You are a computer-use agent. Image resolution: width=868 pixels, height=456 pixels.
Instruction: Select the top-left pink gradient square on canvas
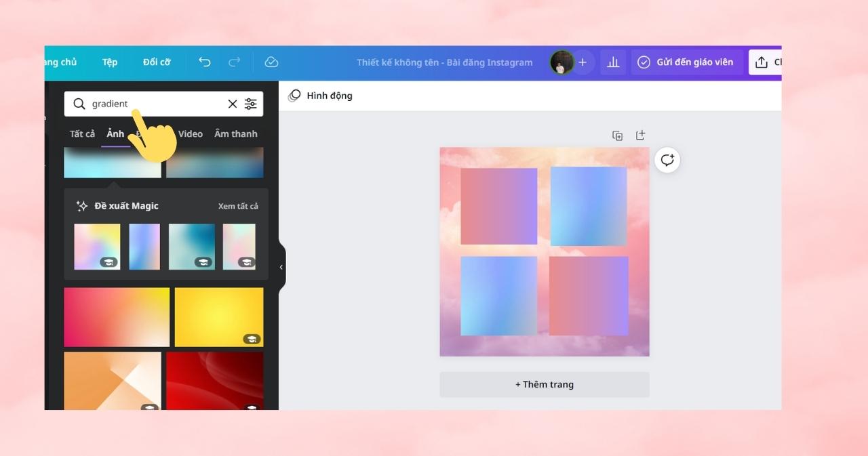[x=499, y=206]
